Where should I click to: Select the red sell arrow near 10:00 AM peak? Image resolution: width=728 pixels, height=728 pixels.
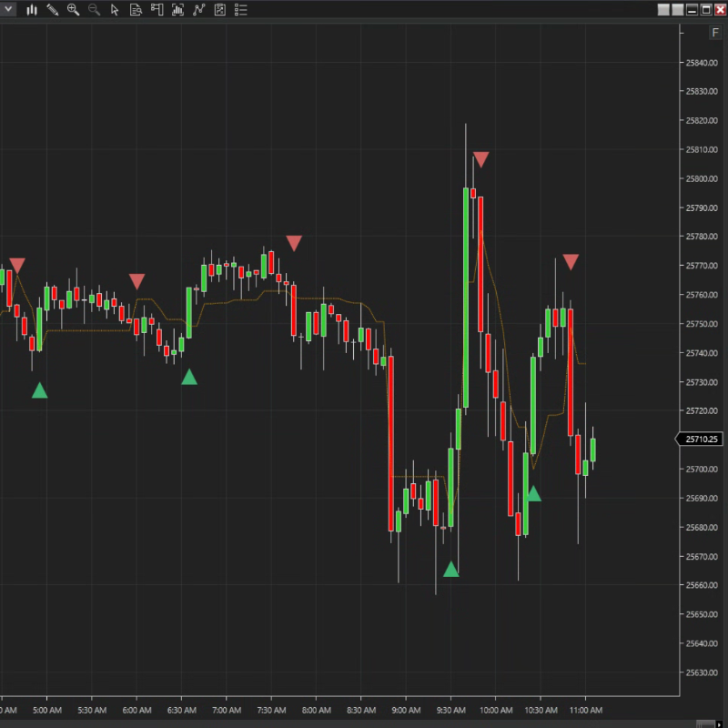(x=480, y=159)
